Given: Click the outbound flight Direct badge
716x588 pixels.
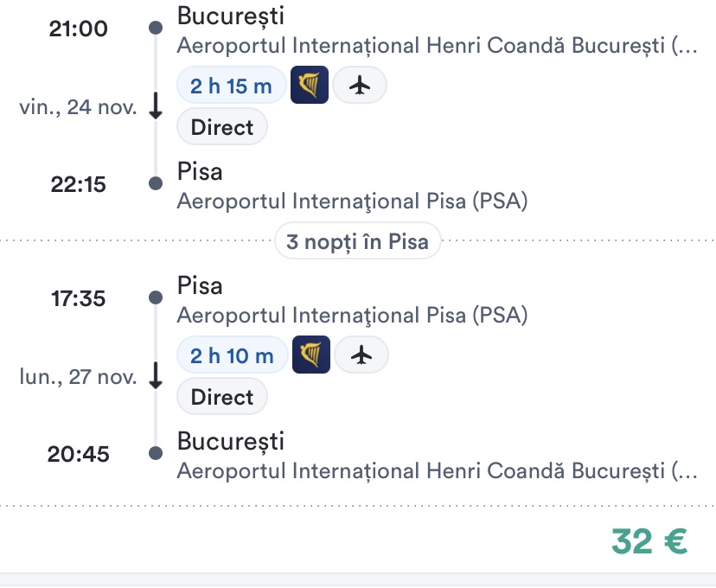Looking at the screenshot, I should point(222,127).
